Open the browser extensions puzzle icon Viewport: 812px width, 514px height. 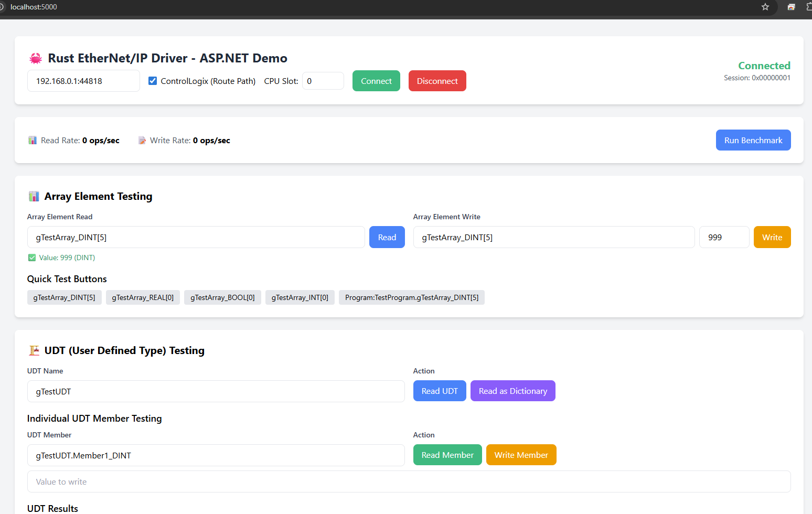(809, 7)
